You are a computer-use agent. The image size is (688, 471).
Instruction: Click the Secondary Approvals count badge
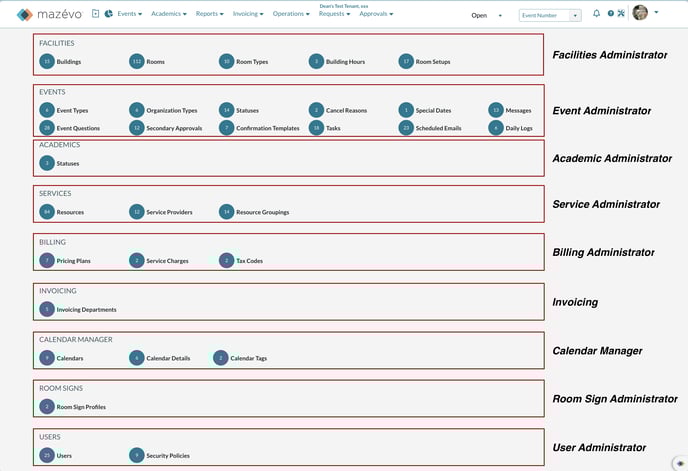pyautogui.click(x=137, y=128)
